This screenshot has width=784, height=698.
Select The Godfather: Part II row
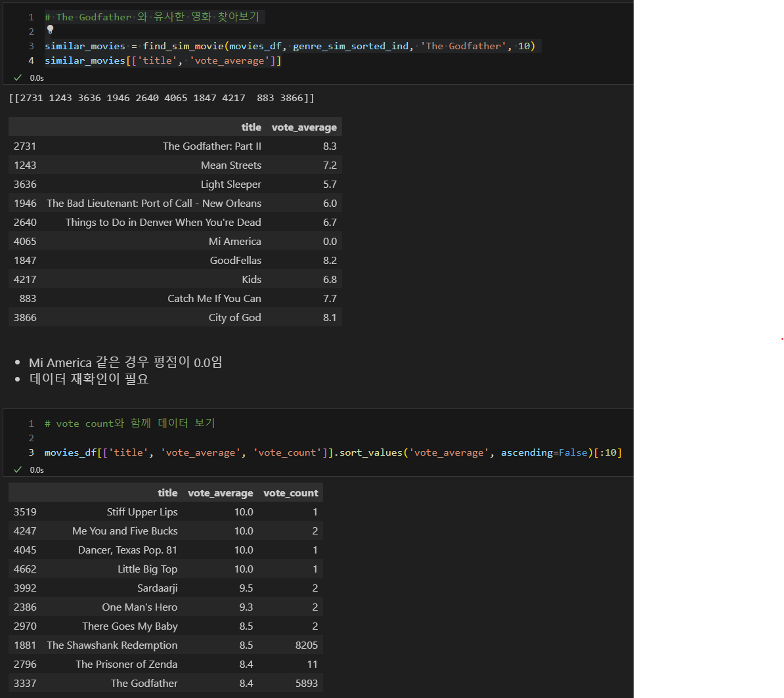coord(175,146)
